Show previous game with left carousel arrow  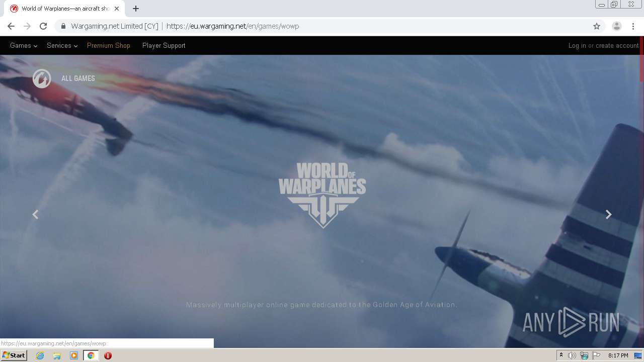35,215
